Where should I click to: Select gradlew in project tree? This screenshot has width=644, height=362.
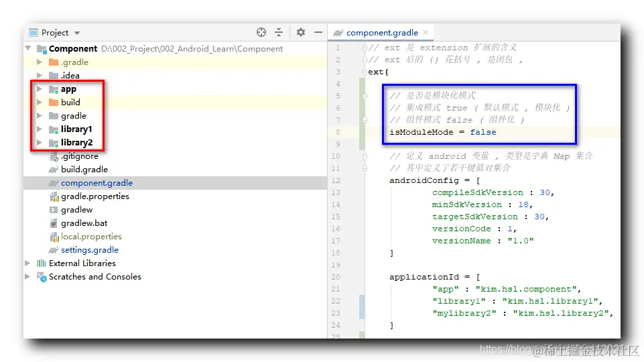77,210
